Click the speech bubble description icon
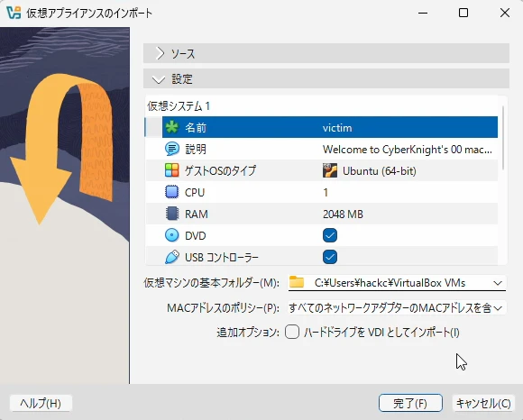This screenshot has width=523, height=420. 172,149
